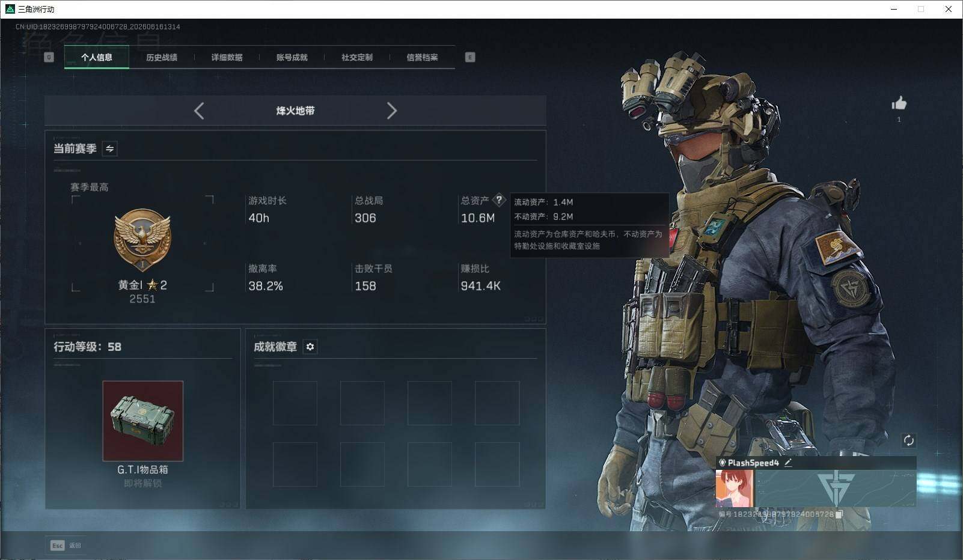Open the 详细数据 tab
This screenshot has height=560, width=963.
[x=227, y=57]
